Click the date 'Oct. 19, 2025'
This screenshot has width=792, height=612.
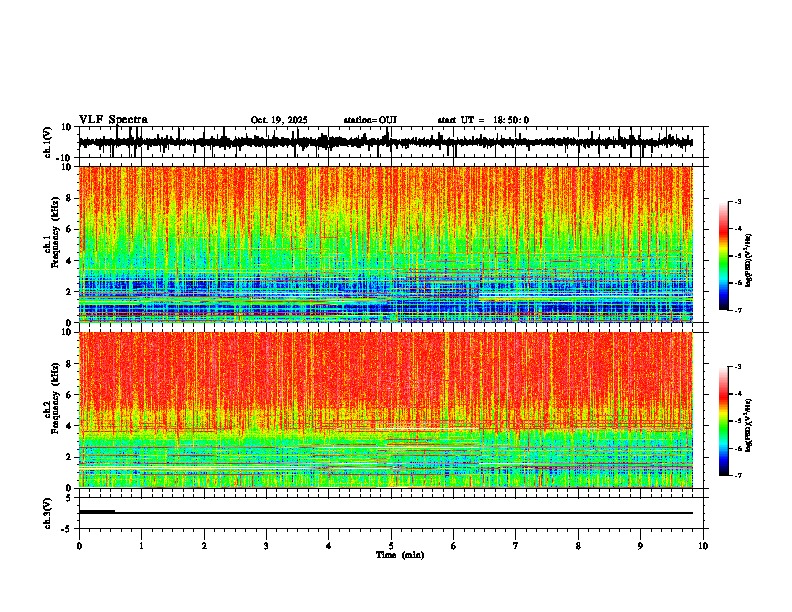pos(279,120)
